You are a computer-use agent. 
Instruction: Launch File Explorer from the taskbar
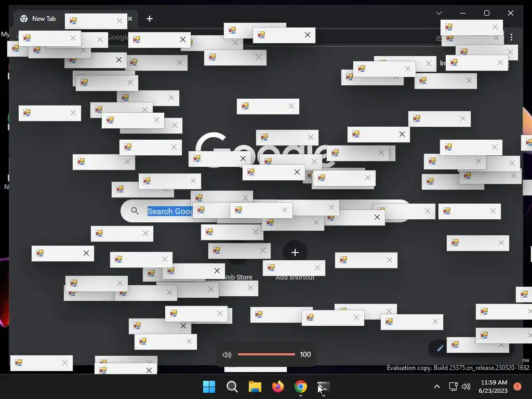(x=255, y=387)
